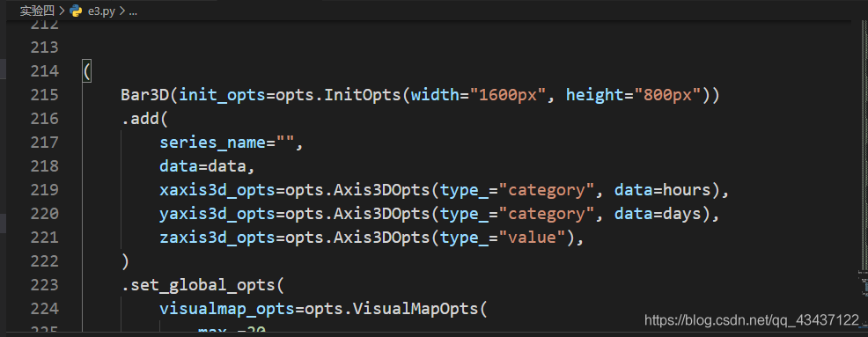Image resolution: width=868 pixels, height=337 pixels.
Task: Expand the breadcrumb ellipsis symbol list
Action: 132,11
